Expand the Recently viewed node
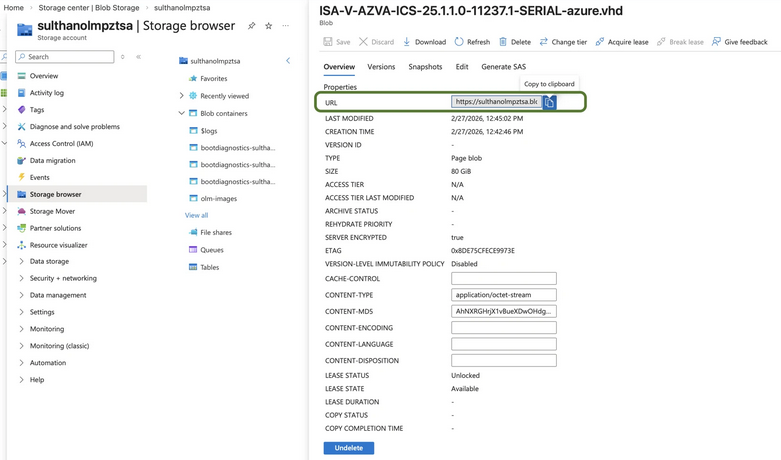 [181, 96]
